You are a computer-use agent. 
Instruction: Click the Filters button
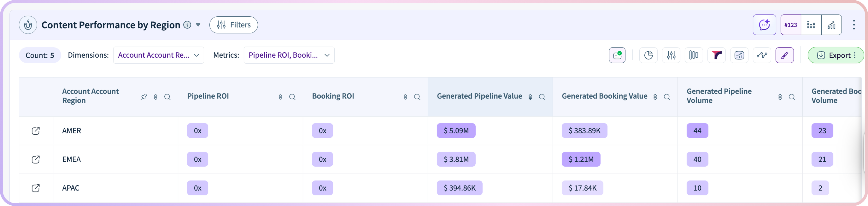tap(233, 25)
